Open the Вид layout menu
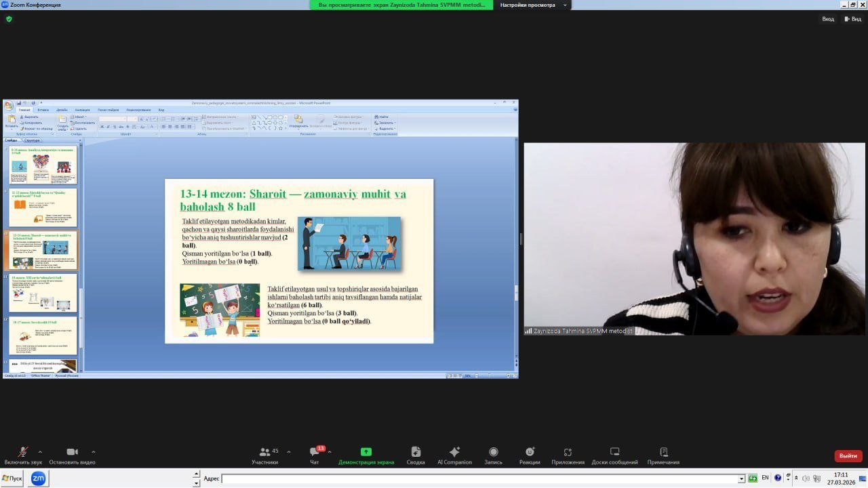Viewport: 868px width, 488px height. (852, 19)
